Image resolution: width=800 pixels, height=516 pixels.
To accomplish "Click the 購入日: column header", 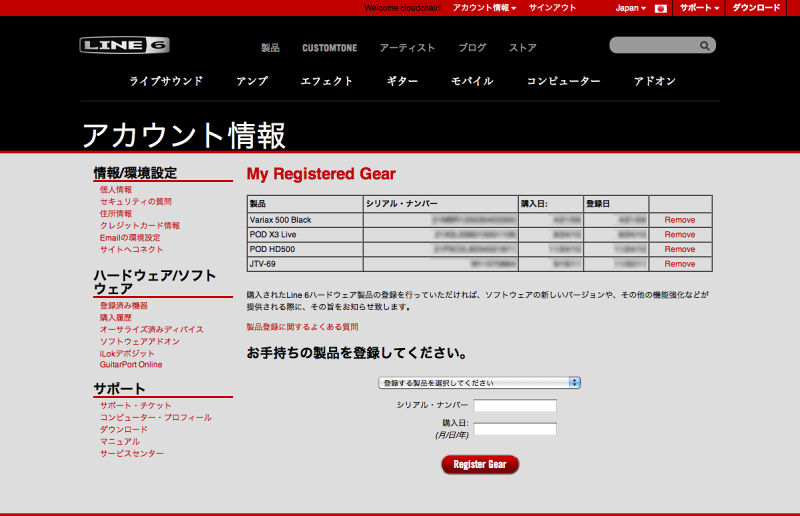I will click(551, 204).
